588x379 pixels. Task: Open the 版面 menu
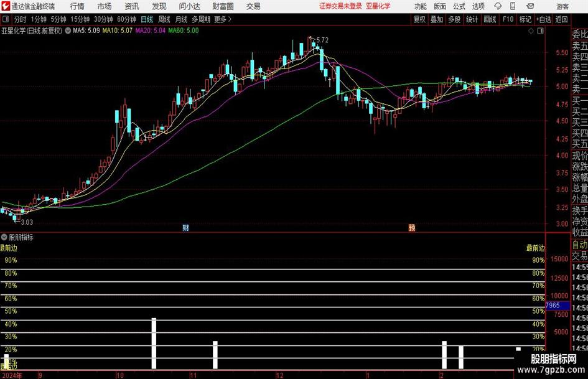(440, 6)
